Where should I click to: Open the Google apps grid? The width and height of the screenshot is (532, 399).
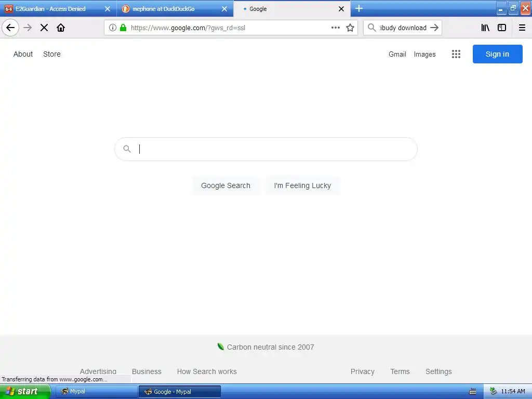[456, 54]
